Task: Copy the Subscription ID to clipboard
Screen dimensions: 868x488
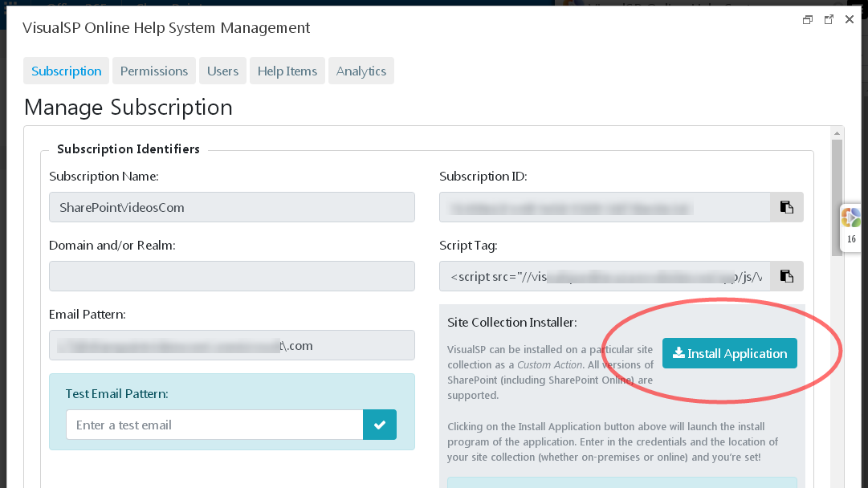Action: point(787,207)
